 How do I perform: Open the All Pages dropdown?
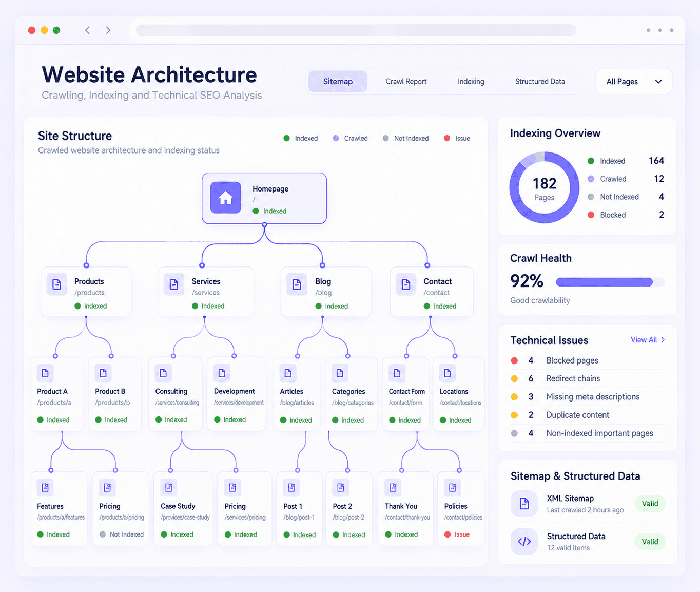click(x=634, y=82)
